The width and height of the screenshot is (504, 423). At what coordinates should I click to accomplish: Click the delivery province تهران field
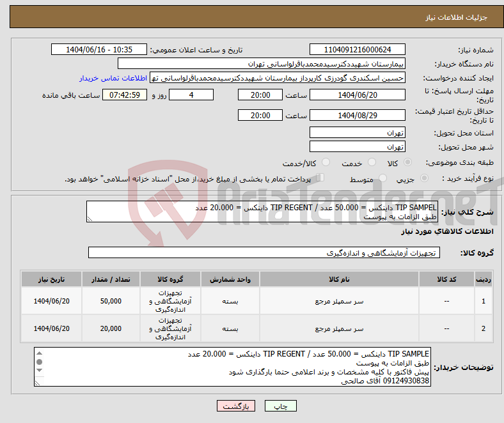(357, 132)
